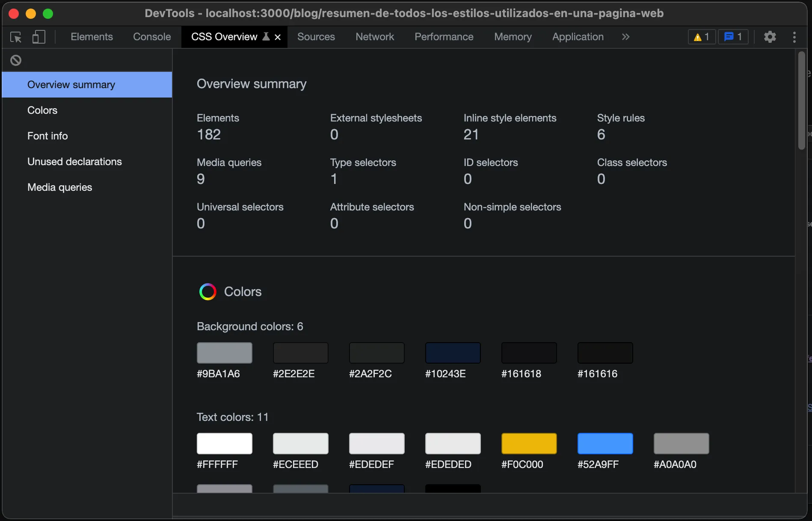This screenshot has height=521, width=812.
Task: Click the #52A9FF blue color swatch
Action: tap(605, 444)
